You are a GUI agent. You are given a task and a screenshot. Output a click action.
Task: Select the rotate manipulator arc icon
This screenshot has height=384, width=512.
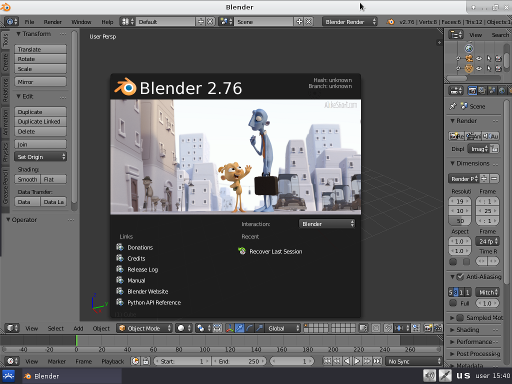click(x=249, y=328)
